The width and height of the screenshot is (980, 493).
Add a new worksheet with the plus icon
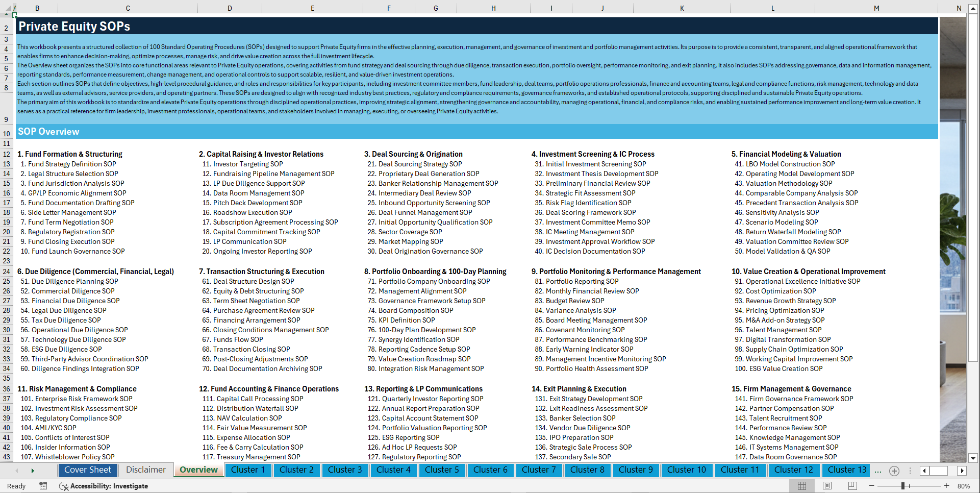pos(894,471)
